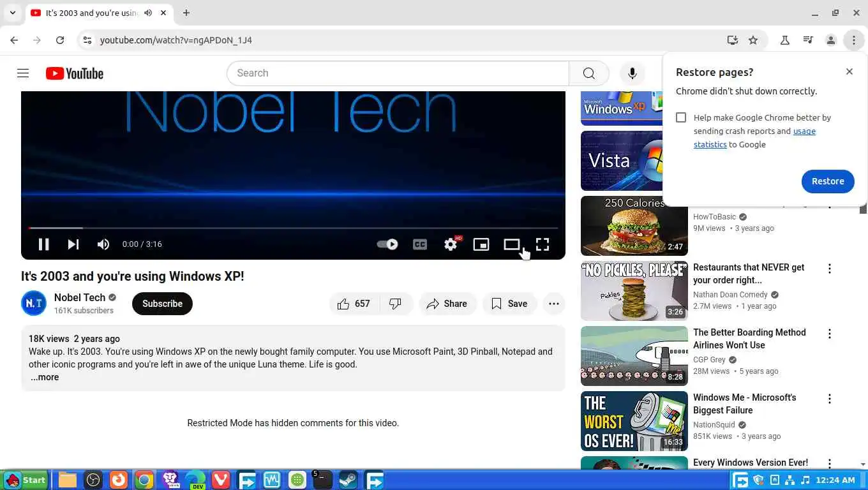The image size is (868, 490).
Task: Open options for the Restaurants NEVER video
Action: click(830, 269)
